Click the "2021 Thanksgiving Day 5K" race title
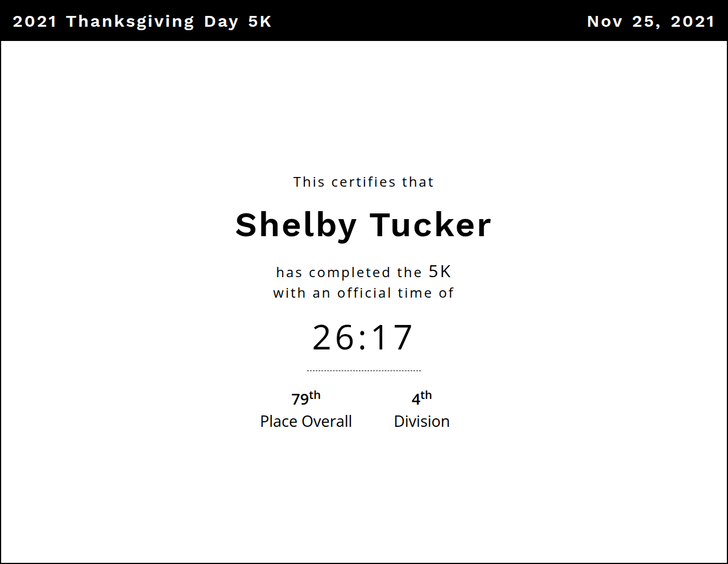 [142, 22]
